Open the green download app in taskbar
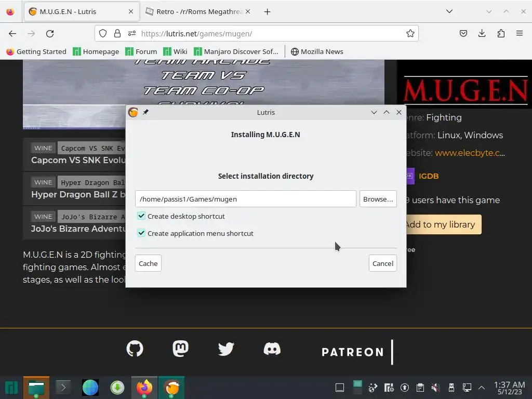 point(117,387)
